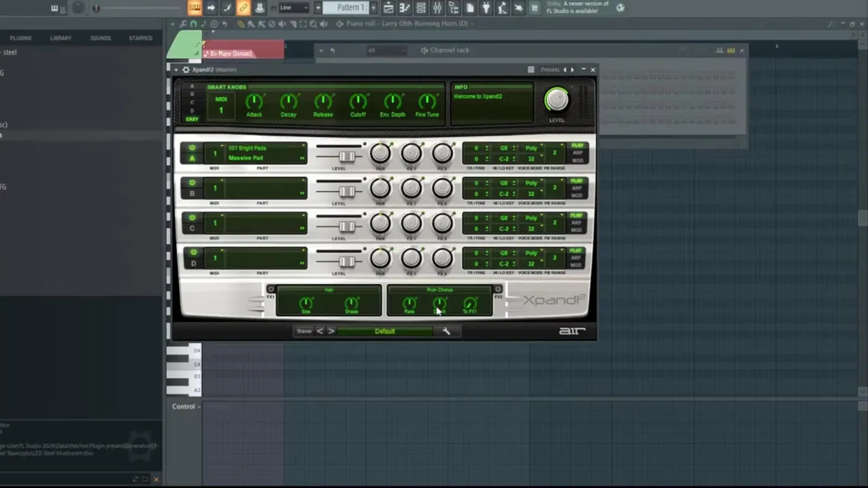Click part A PB range value
This screenshot has width=868, height=488.
[x=554, y=153]
